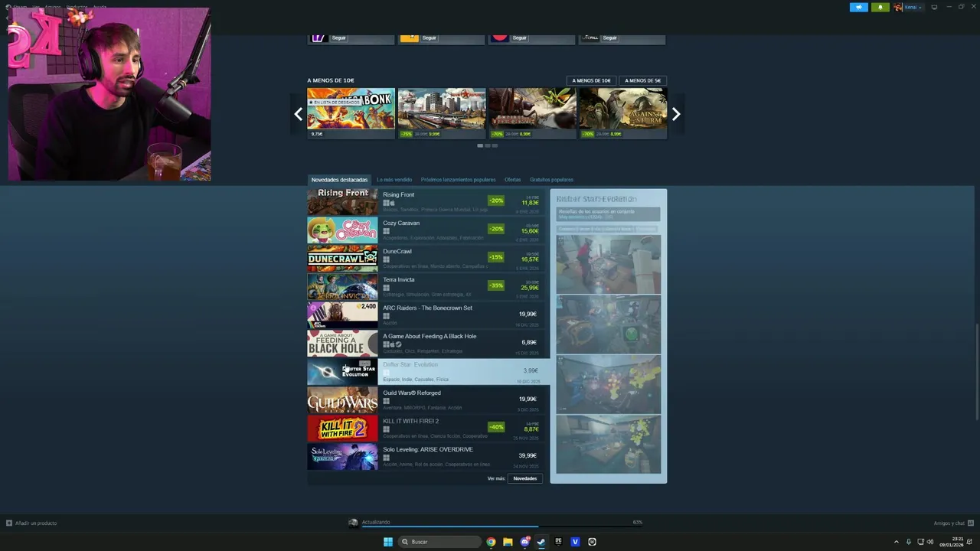Show hidden system tray icons

point(897,542)
